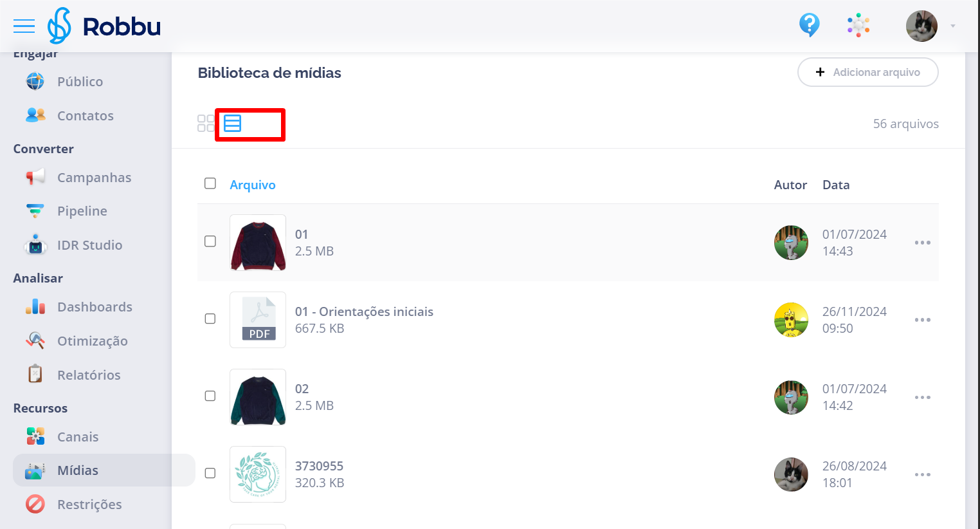
Task: Click the blue help question mark icon
Action: click(x=809, y=26)
